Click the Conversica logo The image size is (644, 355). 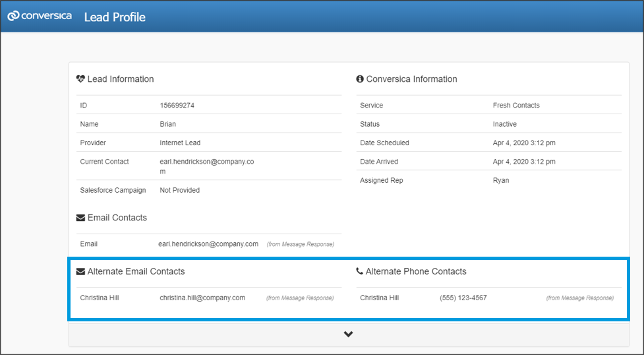tap(40, 16)
